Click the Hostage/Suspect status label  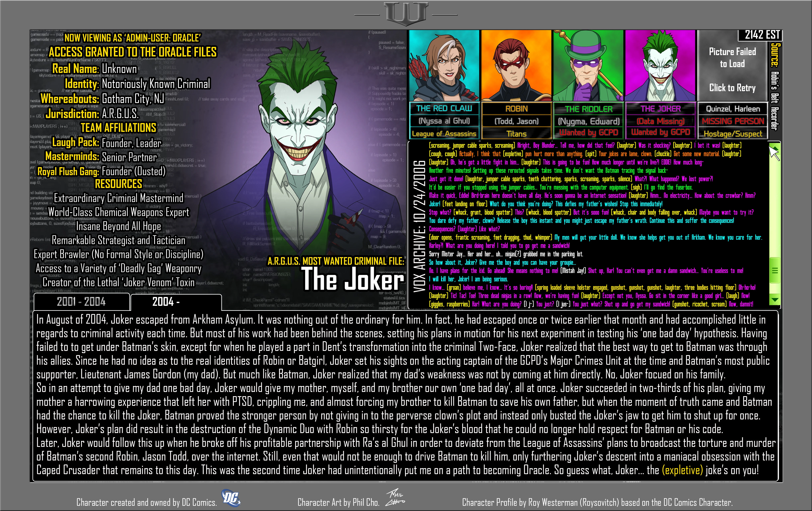733,134
